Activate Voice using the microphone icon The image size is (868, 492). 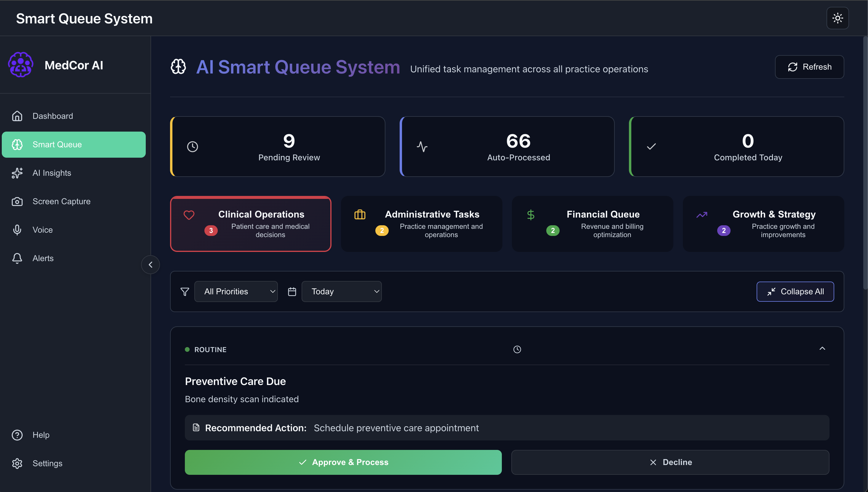17,230
